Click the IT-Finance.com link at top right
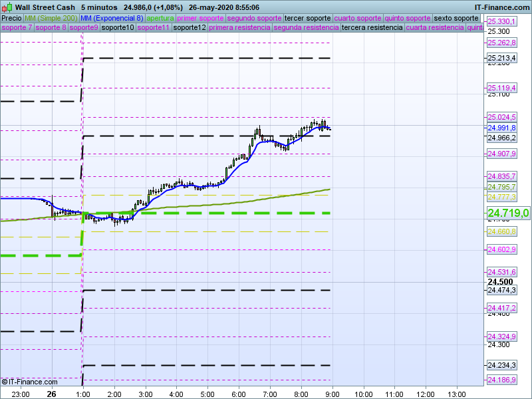This screenshot has height=399, width=532. pyautogui.click(x=501, y=7)
